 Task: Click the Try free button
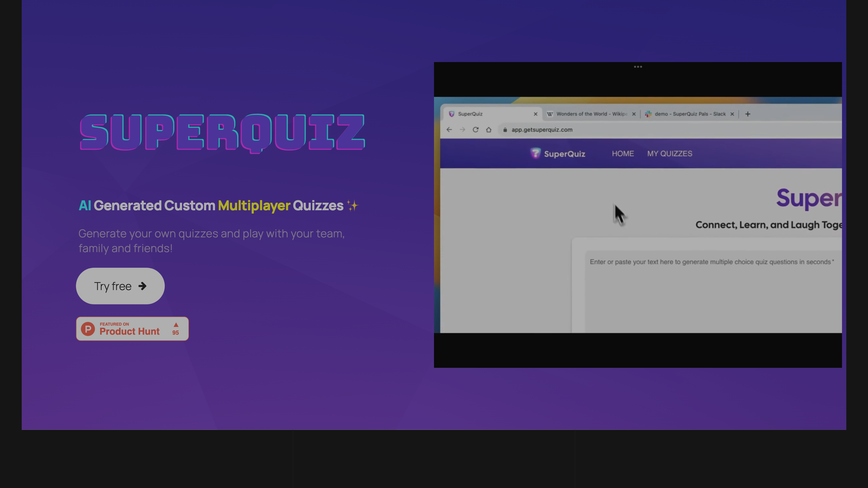pos(120,286)
